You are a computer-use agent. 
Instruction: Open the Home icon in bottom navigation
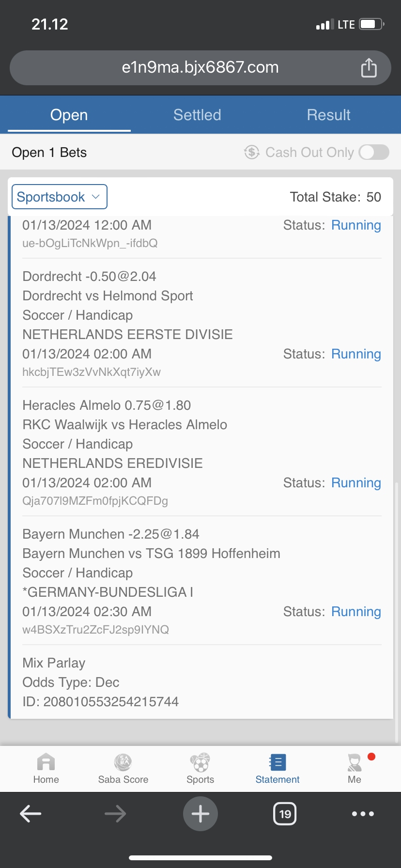coord(46,762)
